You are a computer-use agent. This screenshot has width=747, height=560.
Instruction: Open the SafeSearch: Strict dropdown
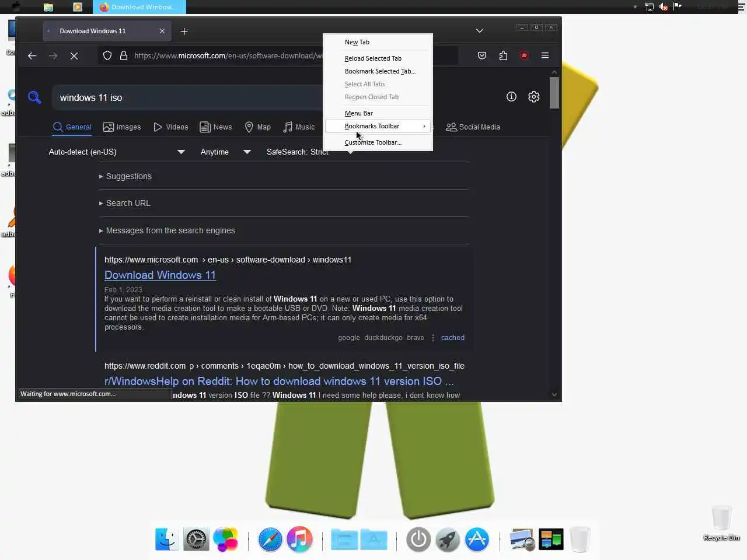click(x=309, y=152)
